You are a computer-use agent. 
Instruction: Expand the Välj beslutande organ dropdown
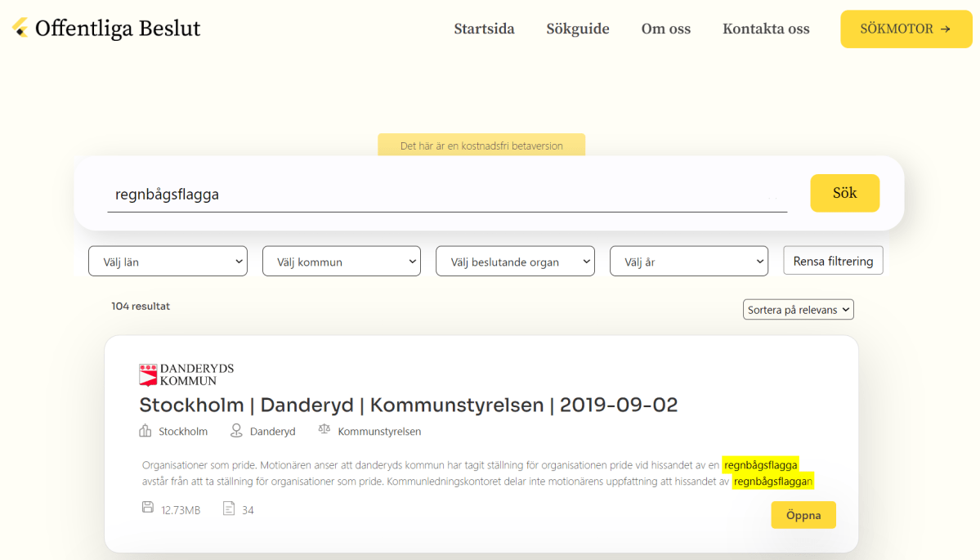click(515, 260)
